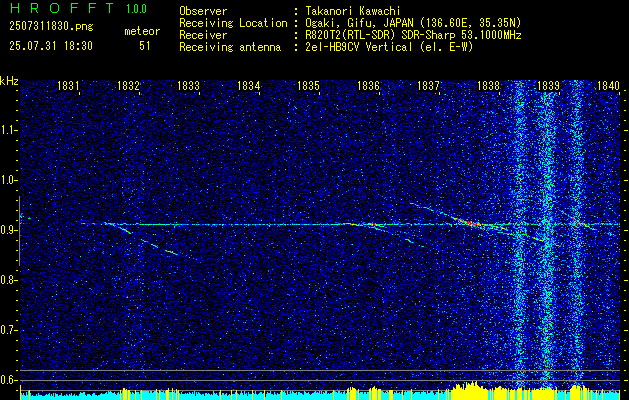Click the 0.9 kHz axis label

tap(8, 230)
